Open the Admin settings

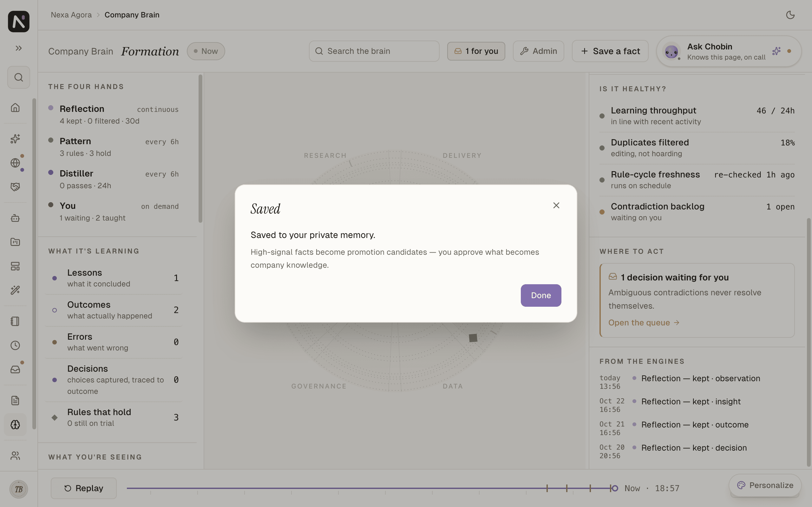[538, 51]
